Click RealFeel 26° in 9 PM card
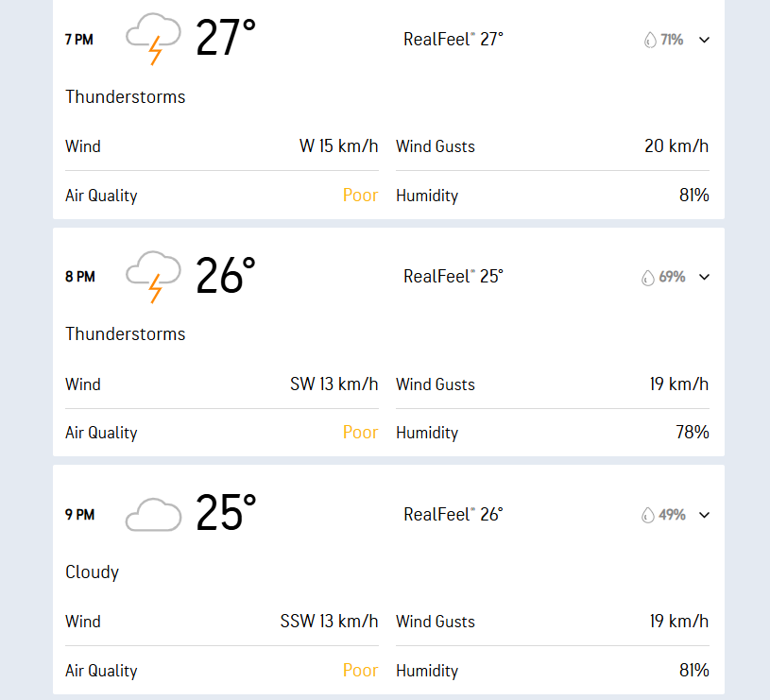770x700 pixels. tap(453, 515)
